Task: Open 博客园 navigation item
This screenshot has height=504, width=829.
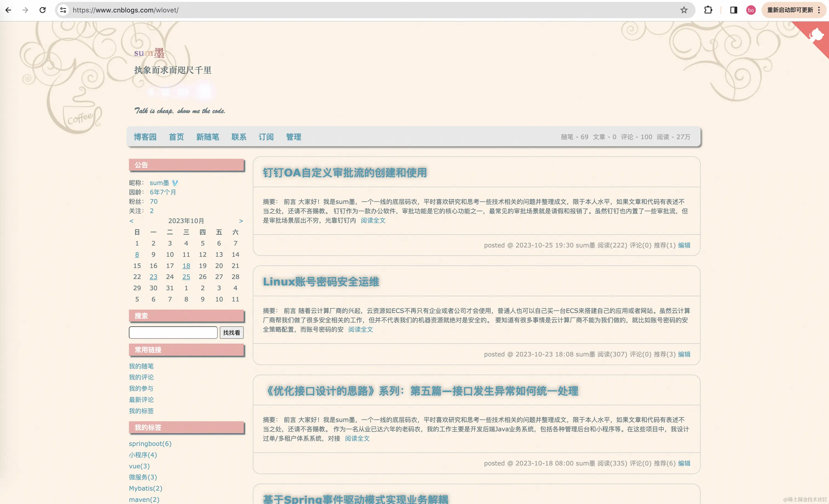Action: 145,137
